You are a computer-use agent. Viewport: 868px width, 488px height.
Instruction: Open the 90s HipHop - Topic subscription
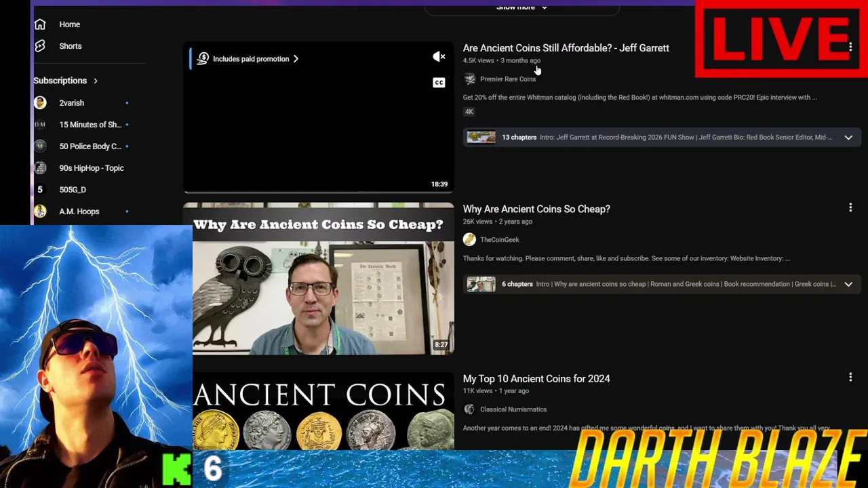tap(92, 168)
